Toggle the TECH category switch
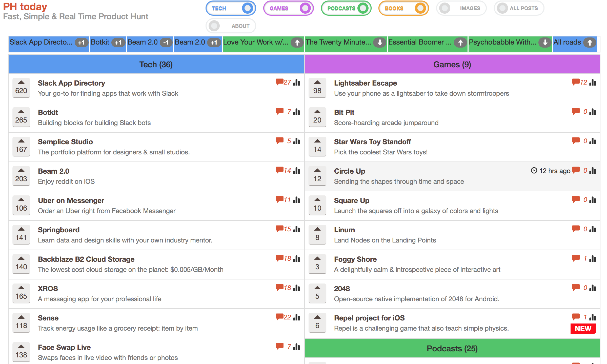The width and height of the screenshot is (607, 364). click(231, 8)
